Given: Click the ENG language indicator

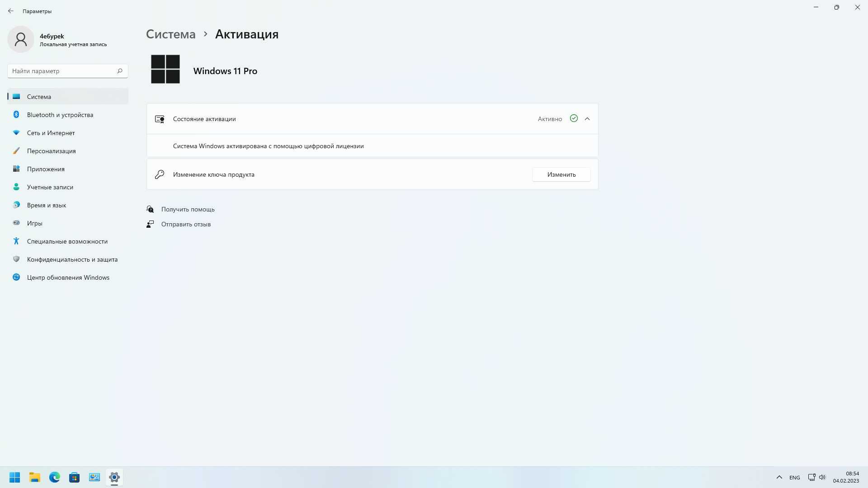Looking at the screenshot, I should pos(794,478).
